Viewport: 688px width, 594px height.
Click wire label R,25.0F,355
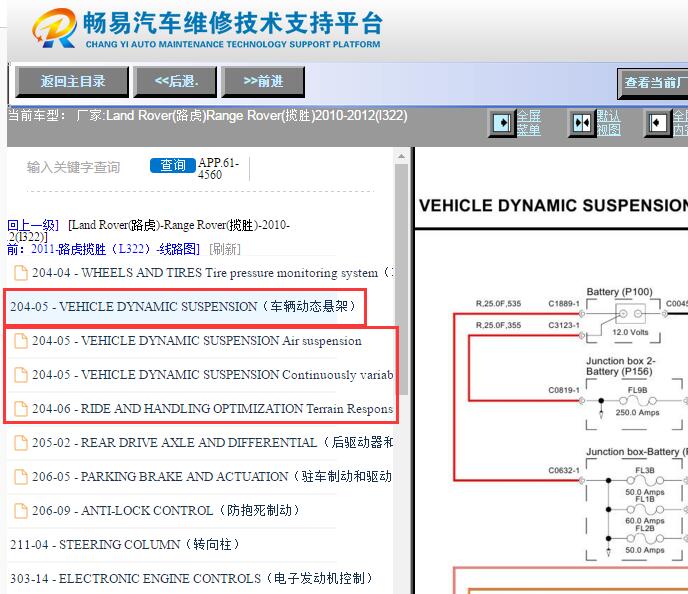[498, 325]
